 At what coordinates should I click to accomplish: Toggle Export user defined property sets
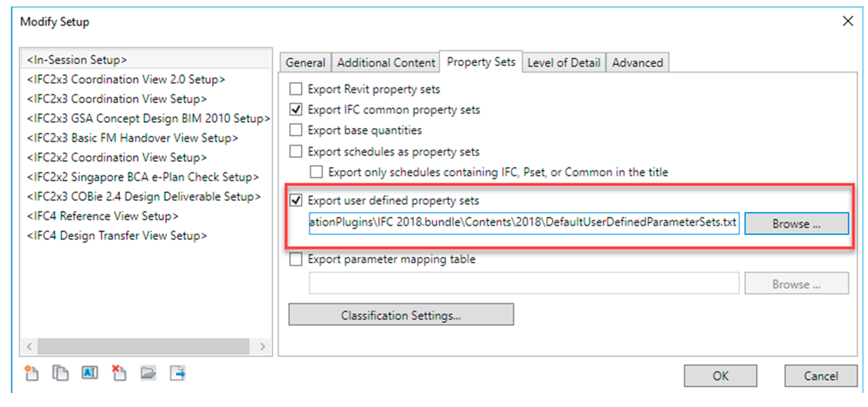[x=296, y=201]
